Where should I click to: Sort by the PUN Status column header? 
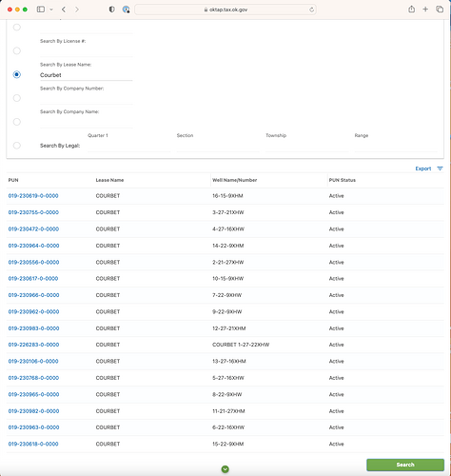click(342, 180)
